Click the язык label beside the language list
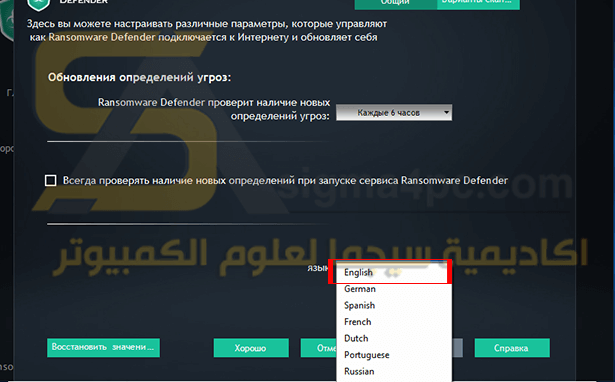Image resolution: width=615 pixels, height=382 pixels. [317, 268]
